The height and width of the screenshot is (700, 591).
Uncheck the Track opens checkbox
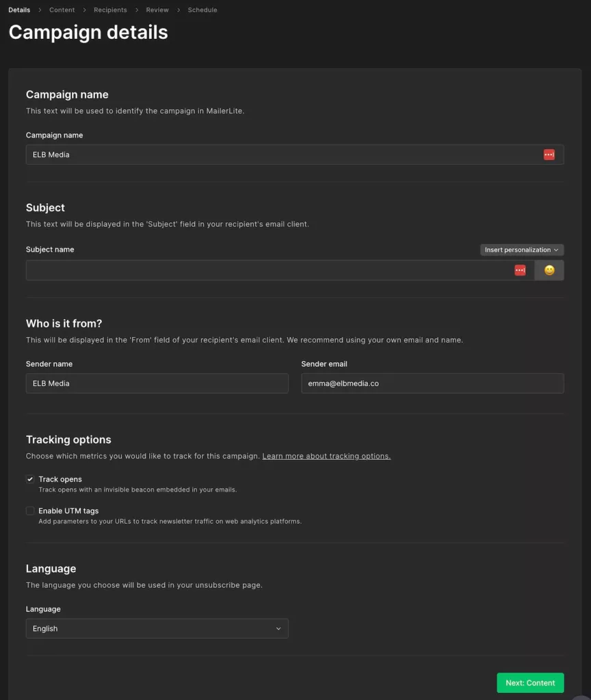tap(30, 479)
